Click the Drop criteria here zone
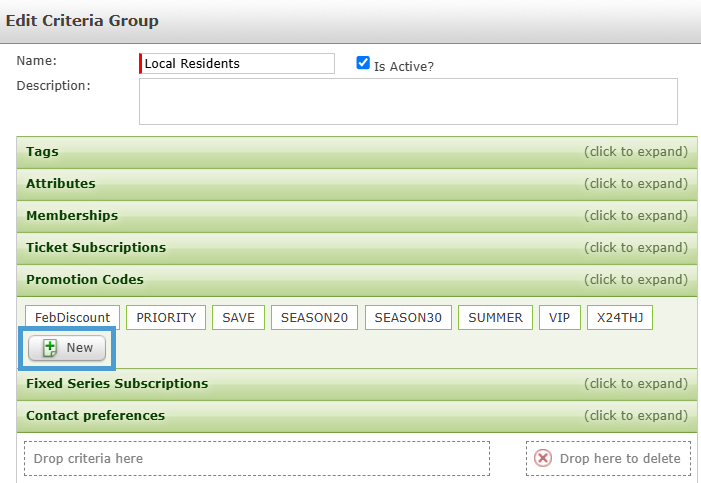The image size is (701, 483). 257,458
